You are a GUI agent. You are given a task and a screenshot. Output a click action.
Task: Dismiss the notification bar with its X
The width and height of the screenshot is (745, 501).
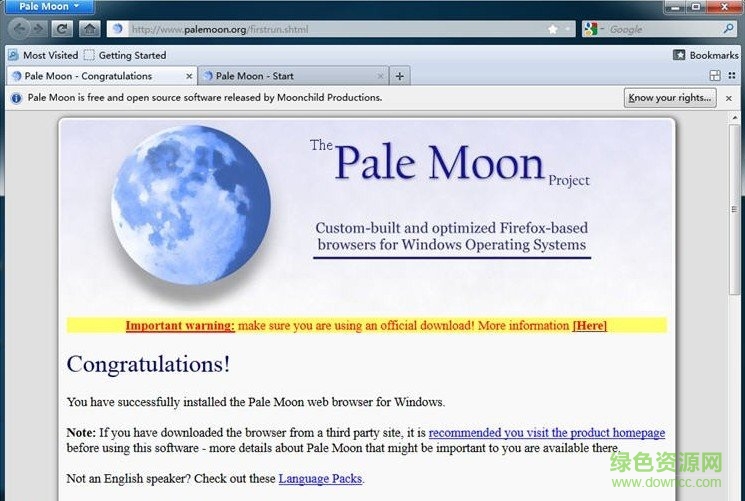coord(729,98)
